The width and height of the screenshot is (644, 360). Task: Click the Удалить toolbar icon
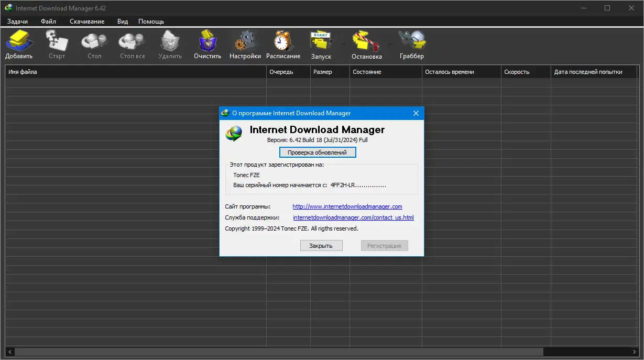[x=170, y=43]
